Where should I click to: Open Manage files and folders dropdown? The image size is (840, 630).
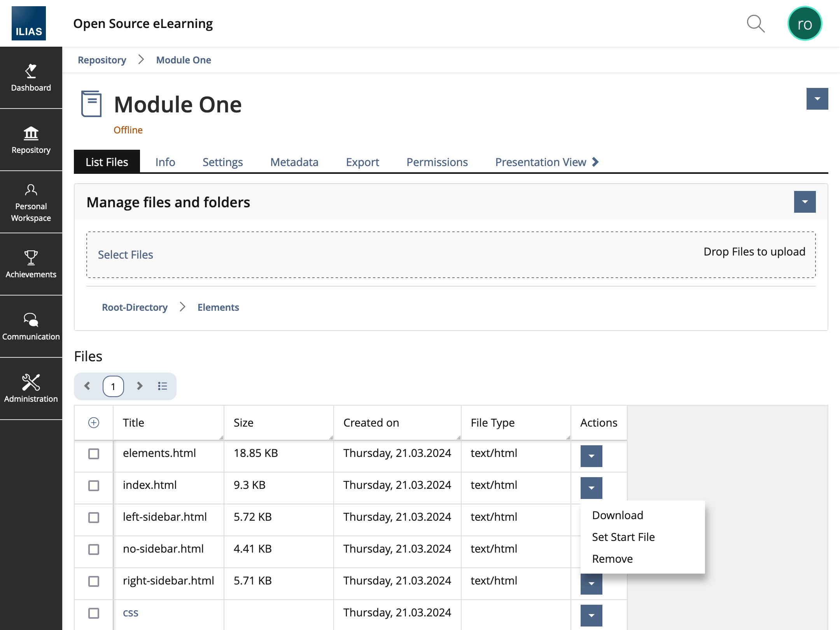click(805, 202)
